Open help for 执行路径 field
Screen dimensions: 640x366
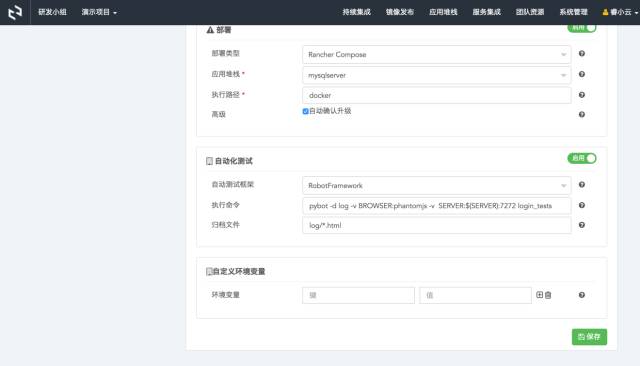tap(582, 95)
